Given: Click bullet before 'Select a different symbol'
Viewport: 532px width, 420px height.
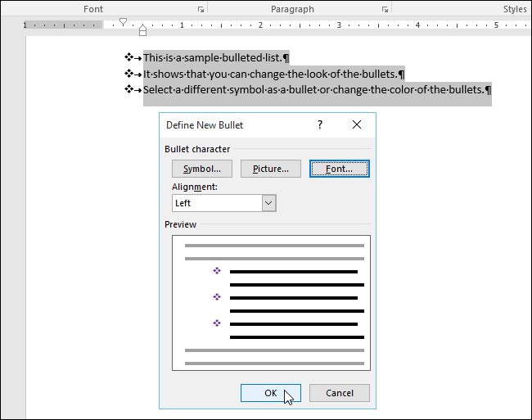Looking at the screenshot, I should coord(129,89).
